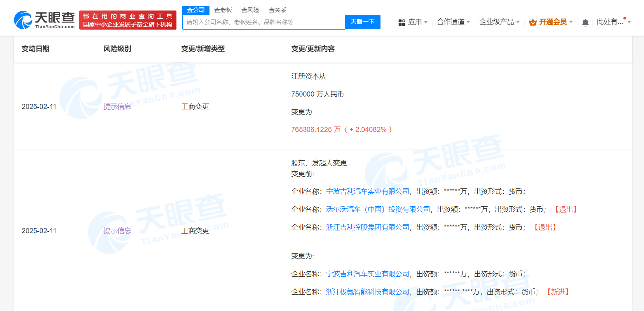Click the apps grid icon
Screen dimensions: 644x311
[x=402, y=23]
